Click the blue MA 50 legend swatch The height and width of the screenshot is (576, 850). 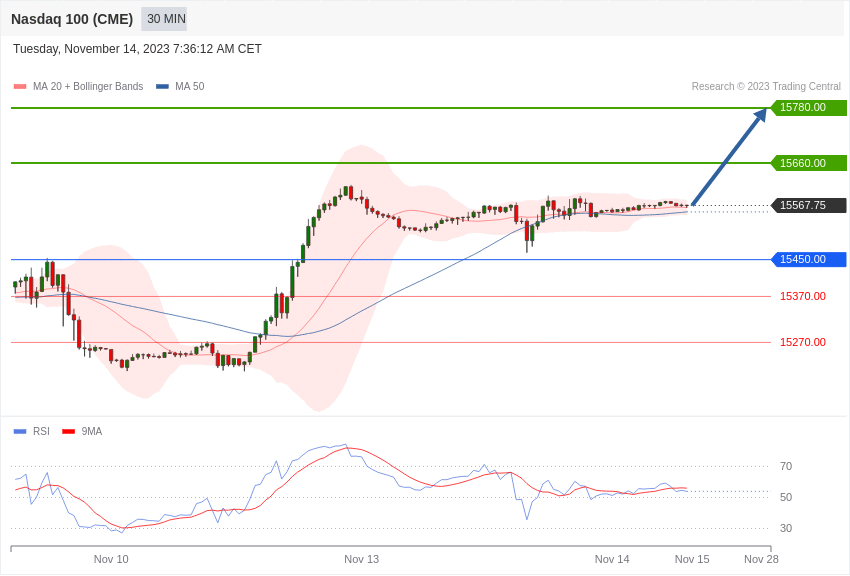(x=162, y=87)
